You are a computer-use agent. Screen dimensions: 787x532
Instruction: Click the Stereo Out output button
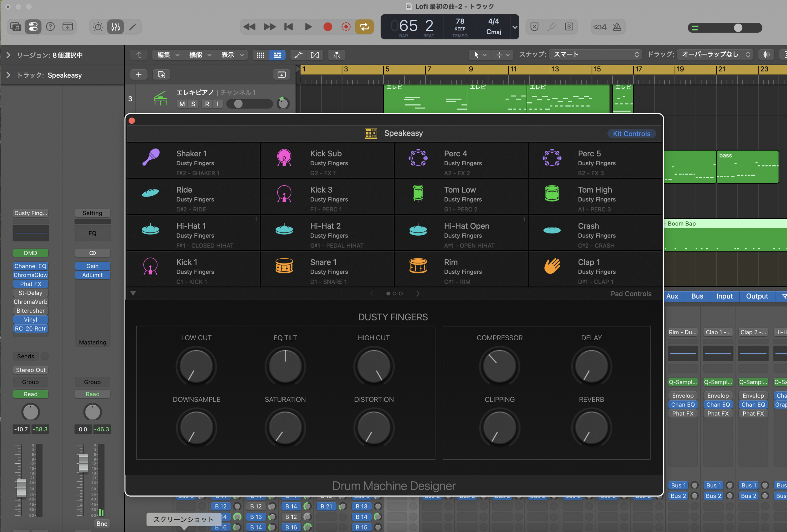[30, 370]
